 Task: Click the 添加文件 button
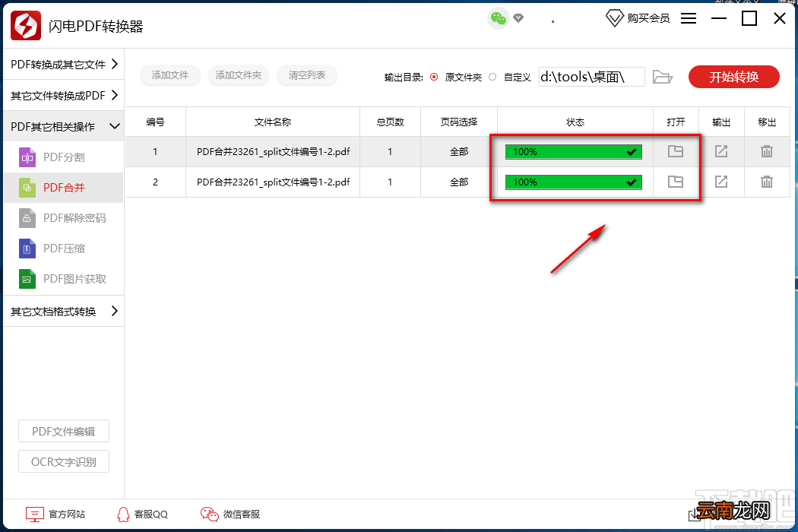click(170, 74)
